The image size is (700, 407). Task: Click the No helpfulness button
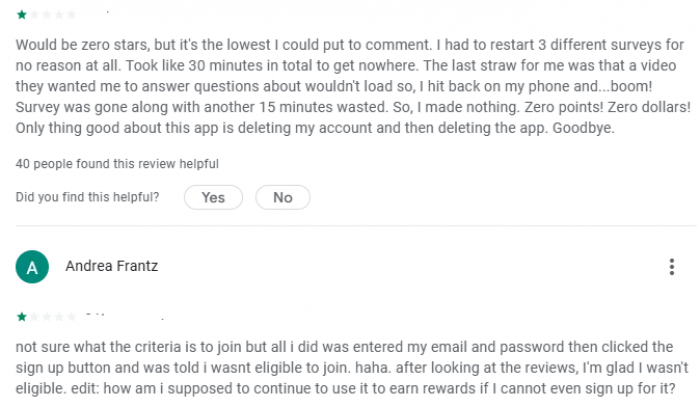tap(283, 197)
